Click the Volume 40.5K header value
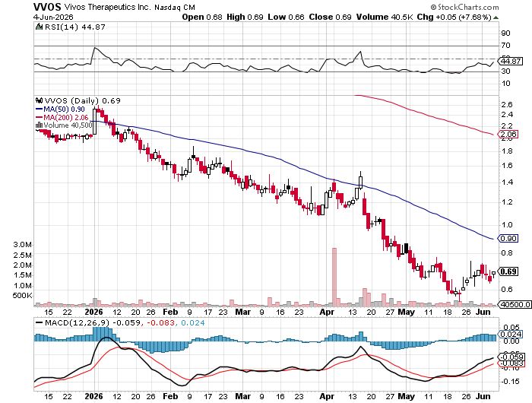The image size is (532, 403). pos(384,17)
